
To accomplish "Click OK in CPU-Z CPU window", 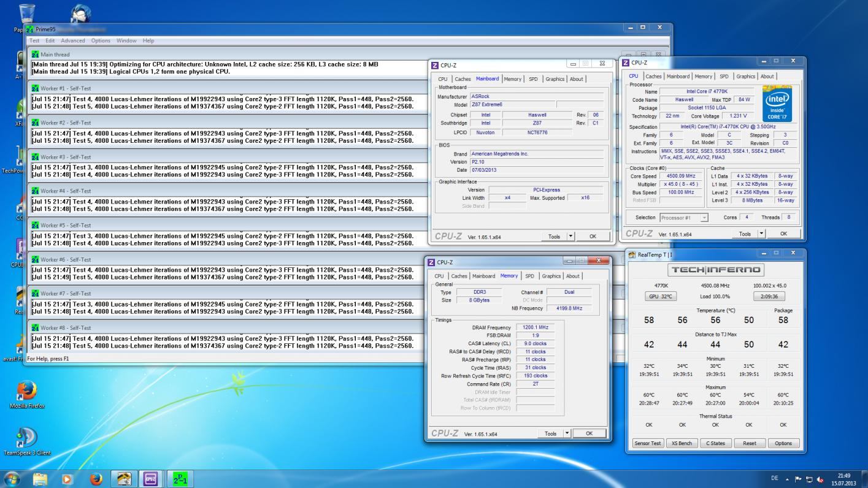I will pyautogui.click(x=783, y=234).
